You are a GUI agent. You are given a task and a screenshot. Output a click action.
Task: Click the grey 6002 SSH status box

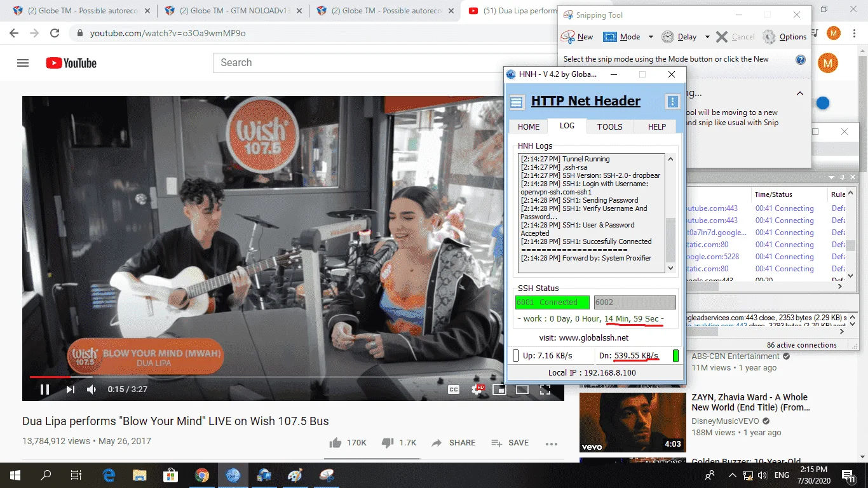point(635,302)
